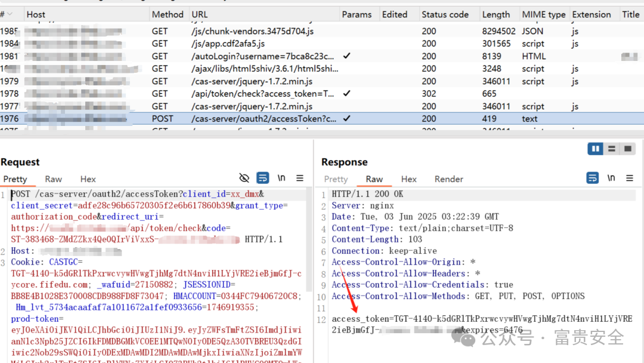Screen dimensions: 644x363
Task: Select row 1979 jquery-1.7.2.min.js request
Action: (322, 81)
